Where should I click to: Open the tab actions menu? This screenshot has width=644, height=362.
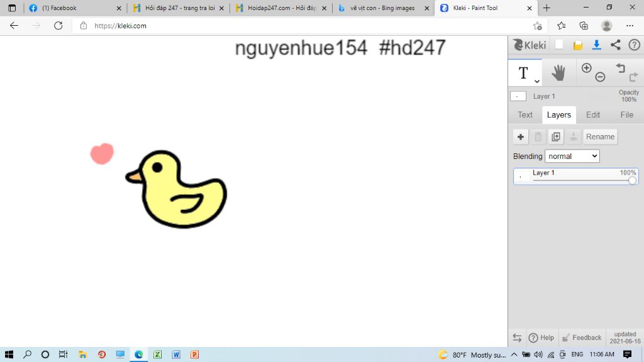click(x=12, y=8)
